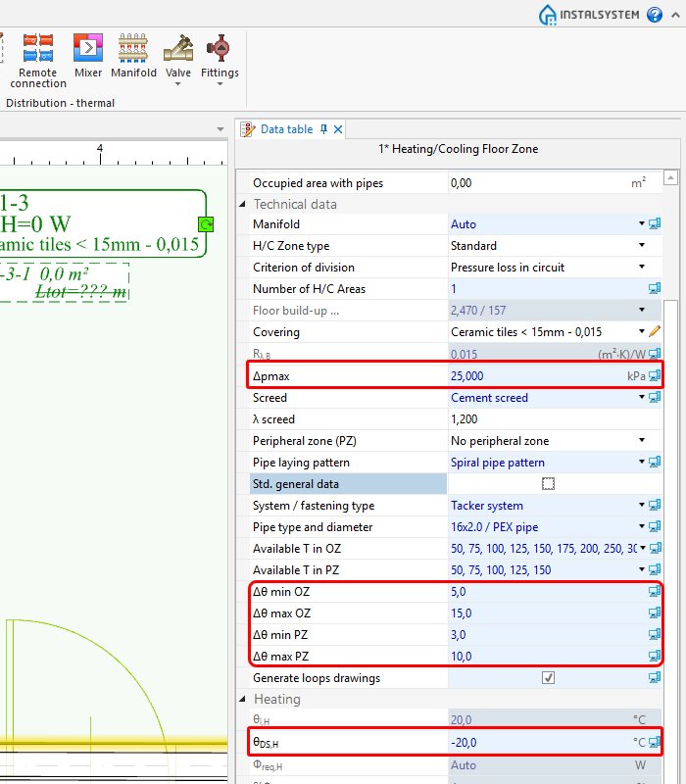Viewport: 686px width, 784px height.
Task: Toggle Generate loops drawings checkbox
Action: point(548,678)
